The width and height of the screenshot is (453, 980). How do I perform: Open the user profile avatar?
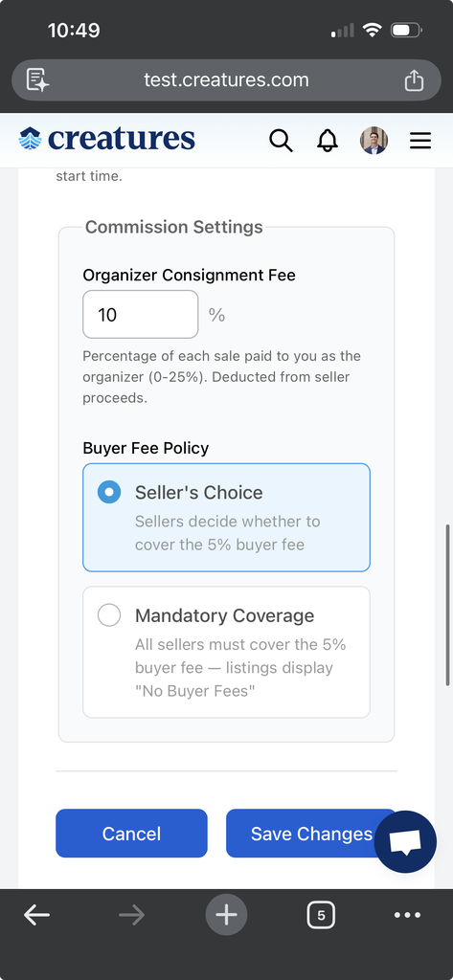tap(374, 141)
